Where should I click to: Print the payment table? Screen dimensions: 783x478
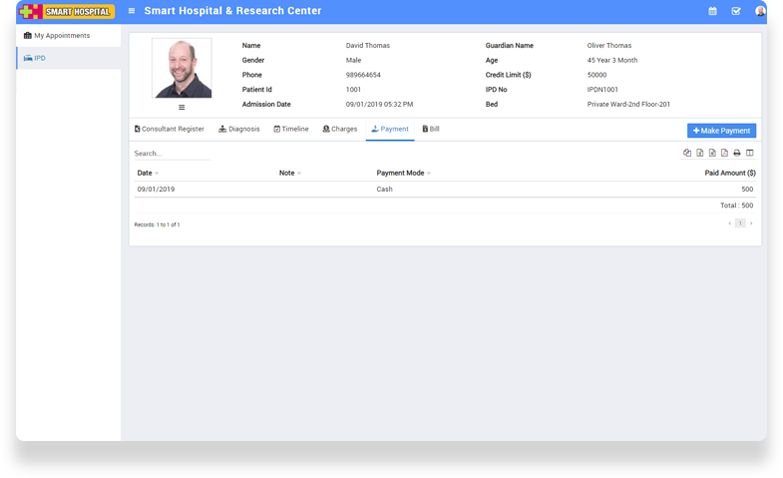(737, 153)
